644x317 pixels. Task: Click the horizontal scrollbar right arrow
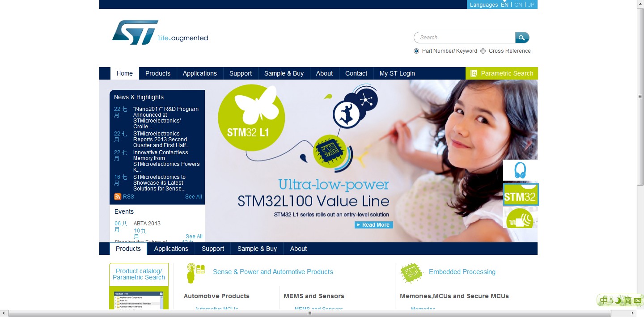[x=632, y=313]
